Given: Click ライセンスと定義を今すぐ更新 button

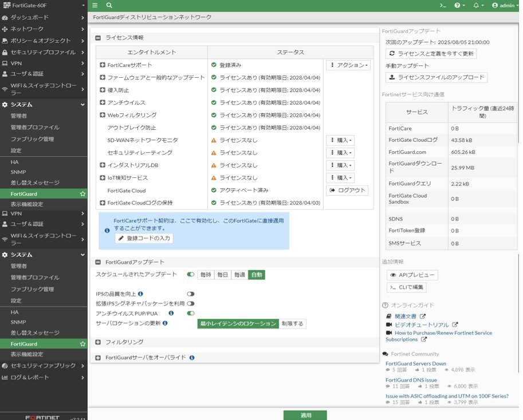Looking at the screenshot, I should 431,53.
